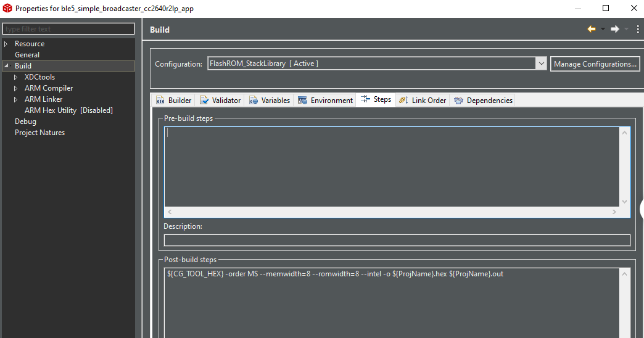Screen dimensions: 644x338
Task: Click the forward navigation arrow icon
Action: [x=615, y=29]
